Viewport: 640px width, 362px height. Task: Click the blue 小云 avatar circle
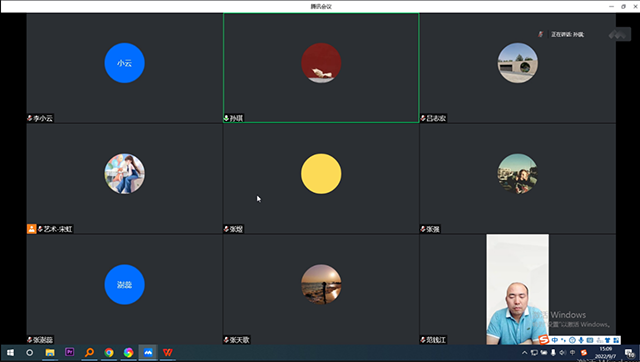click(124, 63)
